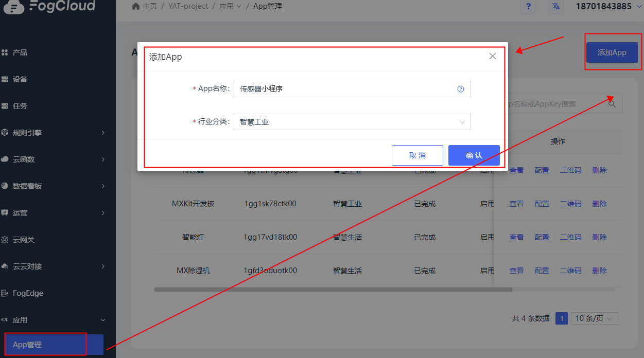Open FogEdge in the sidebar
The height and width of the screenshot is (358, 644).
tap(28, 293)
